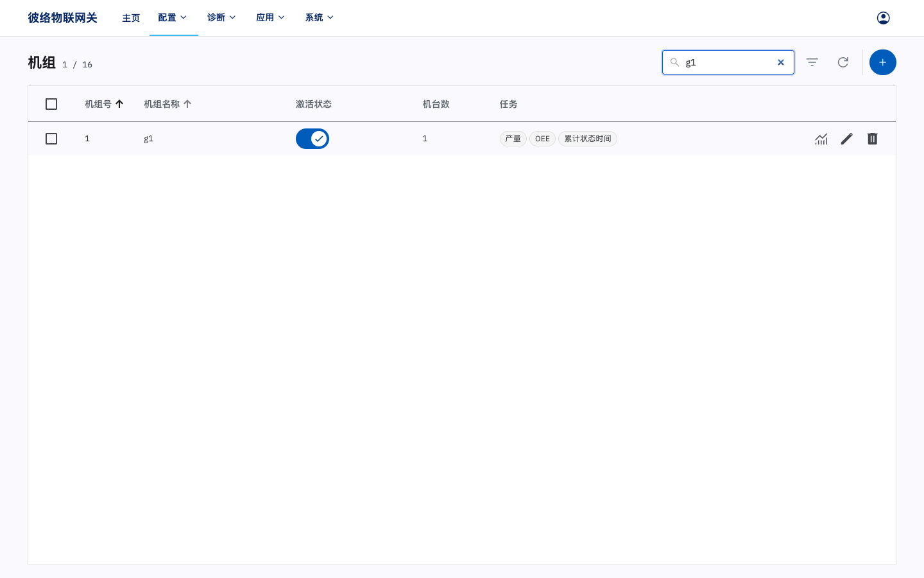Viewport: 924px width, 578px height.
Task: Open the filter options icon
Action: click(812, 62)
